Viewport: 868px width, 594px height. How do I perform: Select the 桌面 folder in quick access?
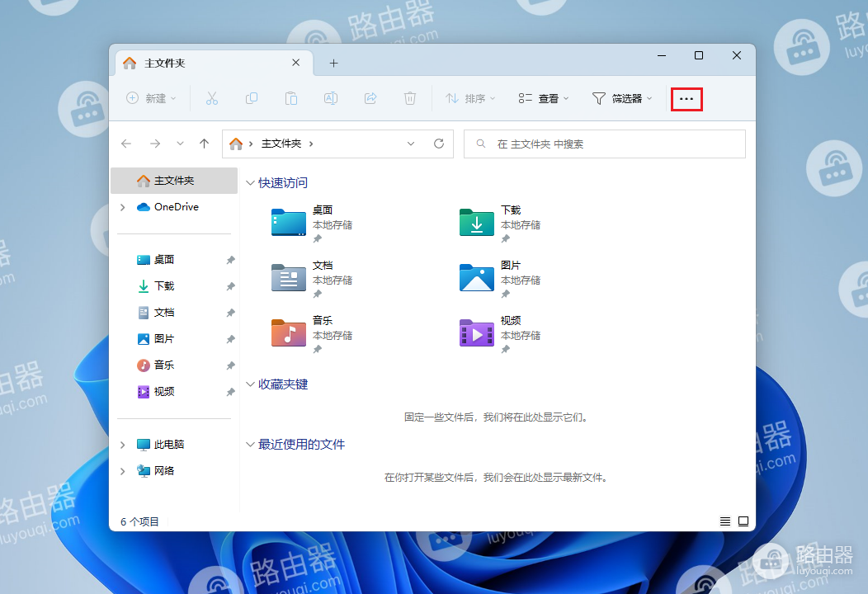tap(312, 223)
